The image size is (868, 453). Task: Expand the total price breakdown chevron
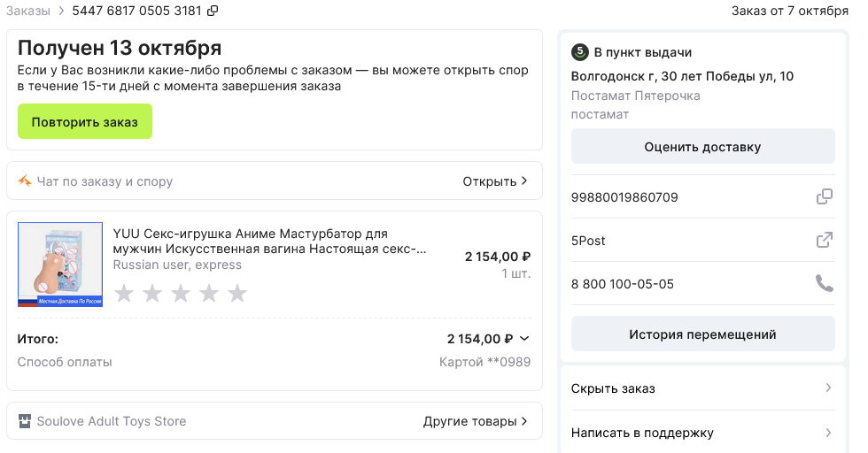[524, 338]
